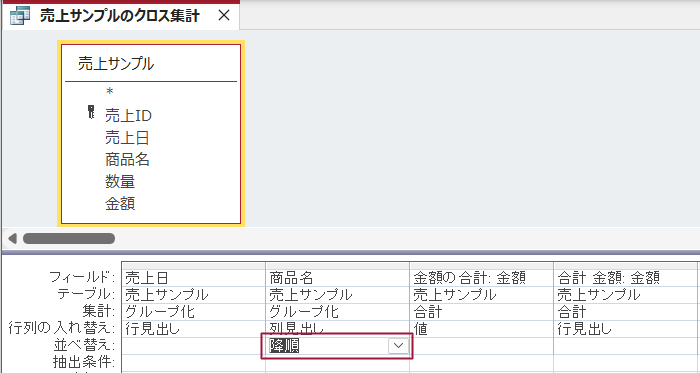Click 列見出し crosstab cell for 商品名

(x=338, y=329)
